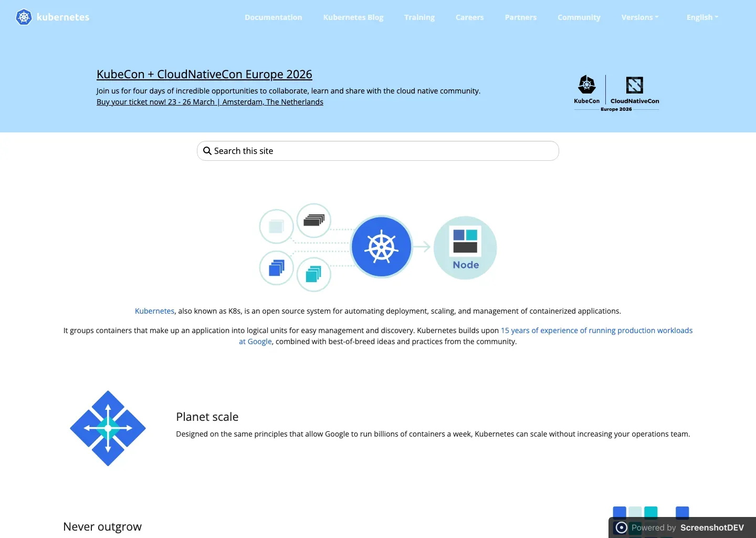Open the English language dropdown

pyautogui.click(x=702, y=17)
